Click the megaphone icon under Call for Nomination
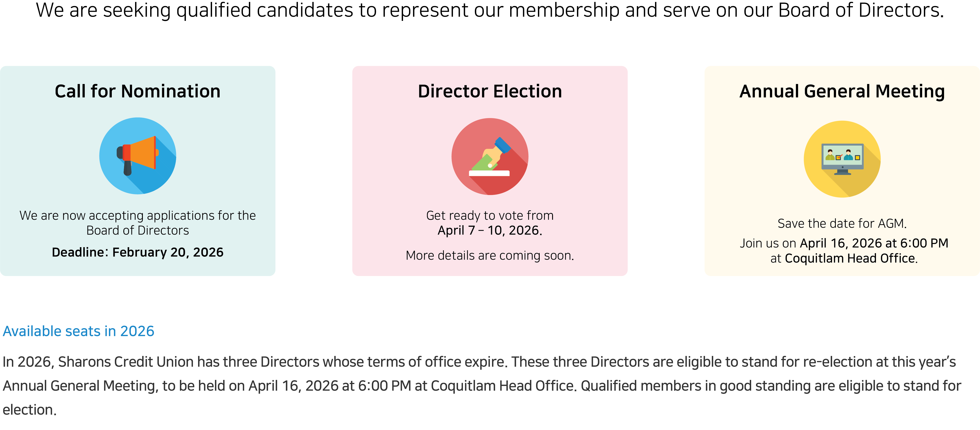980x430 pixels. [x=138, y=156]
